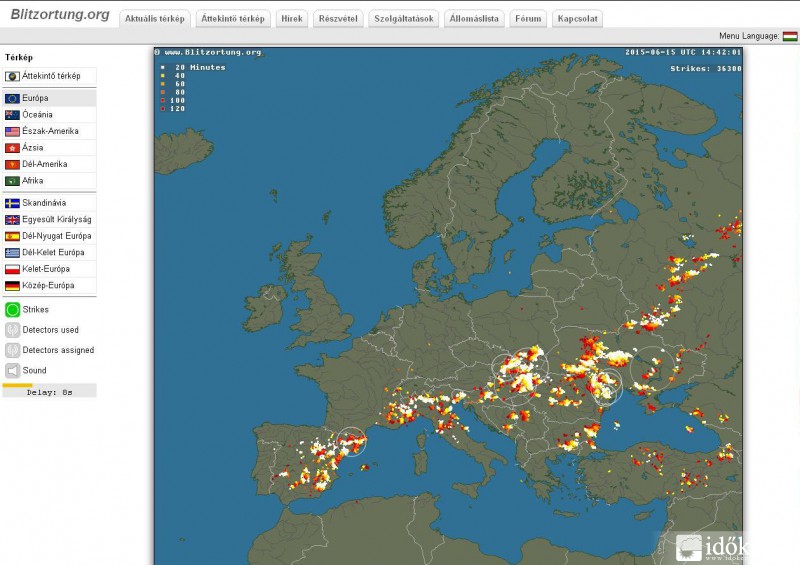The width and height of the screenshot is (800, 565).
Task: Click the red 120 minutes legend swatch
Action: [163, 109]
